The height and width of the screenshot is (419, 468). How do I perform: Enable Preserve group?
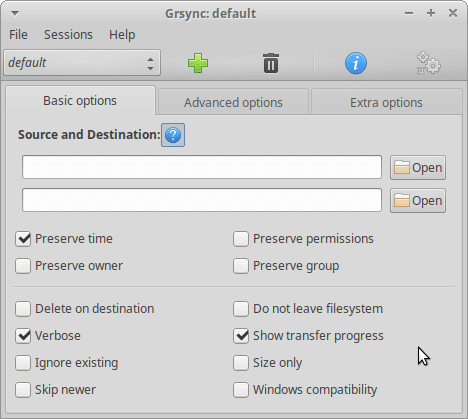pyautogui.click(x=241, y=266)
